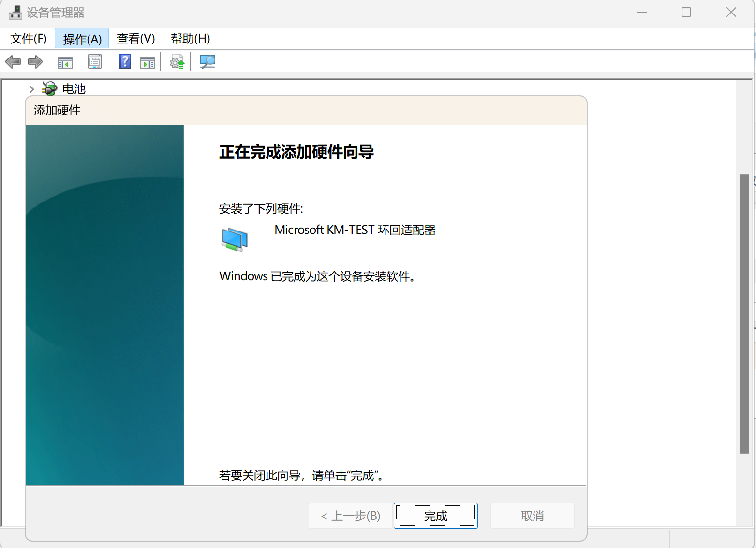Image resolution: width=756 pixels, height=548 pixels.
Task: Open the 查看(V) menu
Action: pyautogui.click(x=135, y=39)
